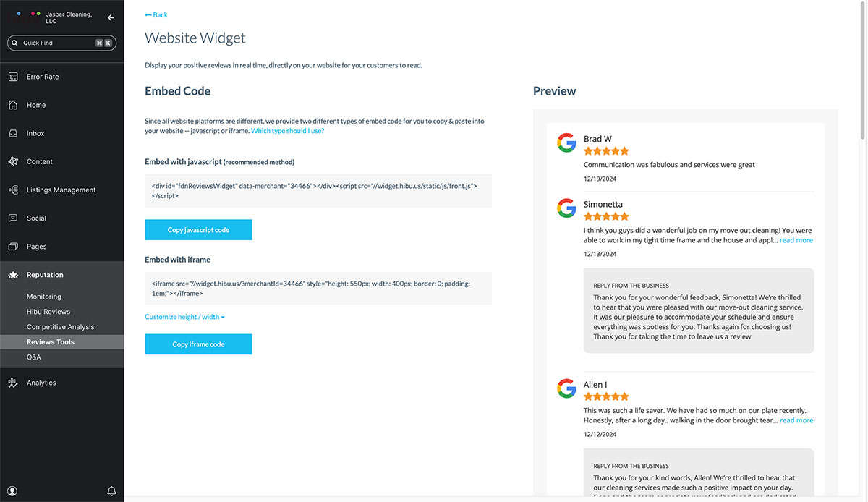This screenshot has height=502, width=868.
Task: Expand Customize height / width options
Action: pyautogui.click(x=184, y=317)
